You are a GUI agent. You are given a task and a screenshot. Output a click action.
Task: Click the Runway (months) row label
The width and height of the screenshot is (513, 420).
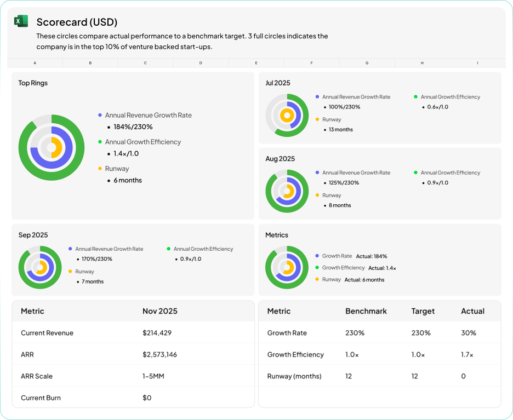point(294,376)
